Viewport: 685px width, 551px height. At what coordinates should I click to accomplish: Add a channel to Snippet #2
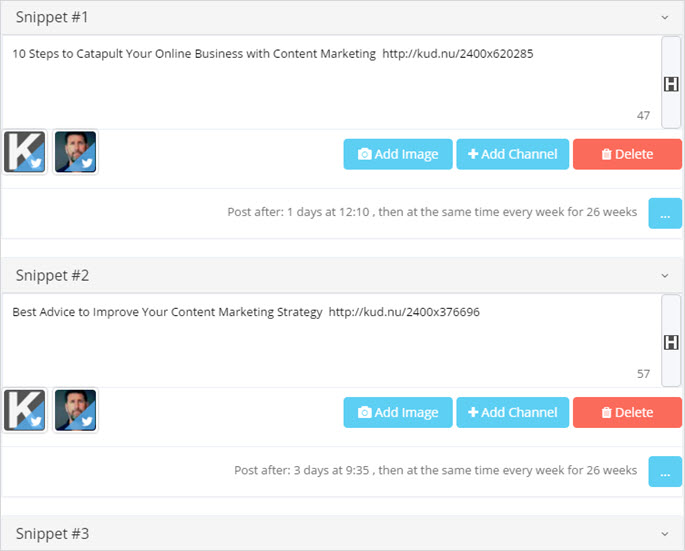(512, 412)
